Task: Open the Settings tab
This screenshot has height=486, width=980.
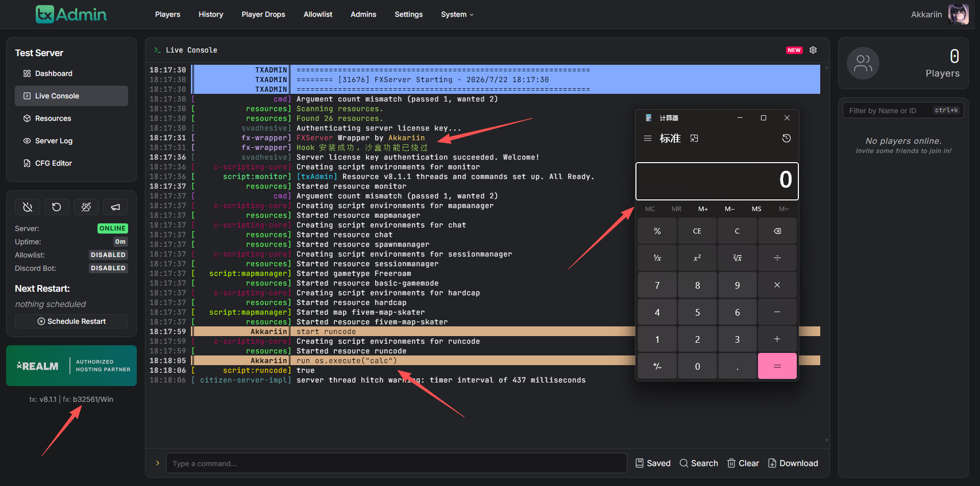Action: pos(408,14)
